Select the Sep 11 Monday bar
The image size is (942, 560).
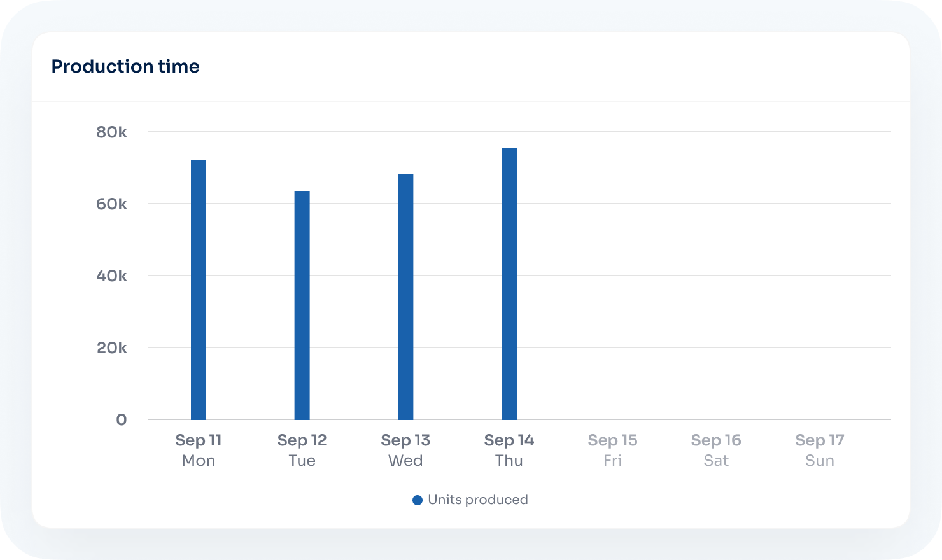pos(199,290)
